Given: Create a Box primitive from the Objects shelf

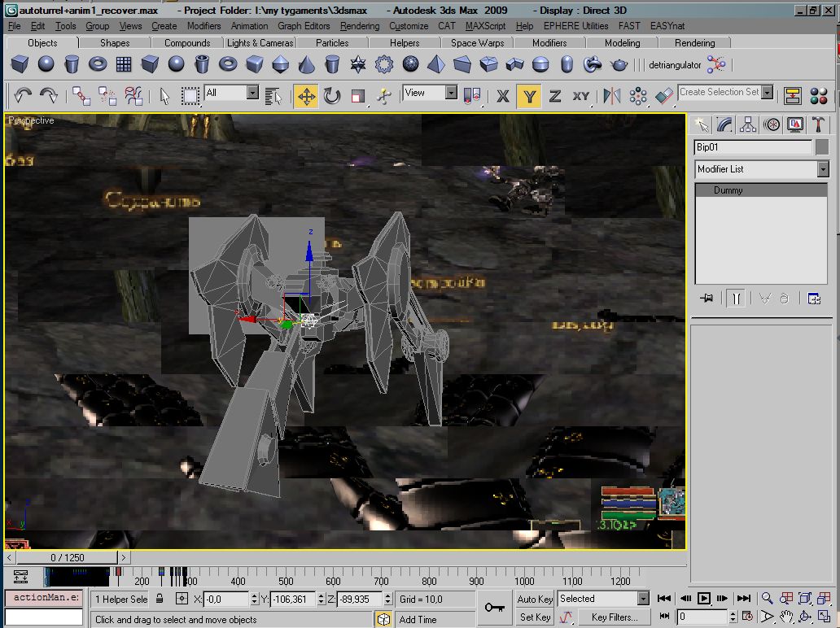Looking at the screenshot, I should point(20,64).
